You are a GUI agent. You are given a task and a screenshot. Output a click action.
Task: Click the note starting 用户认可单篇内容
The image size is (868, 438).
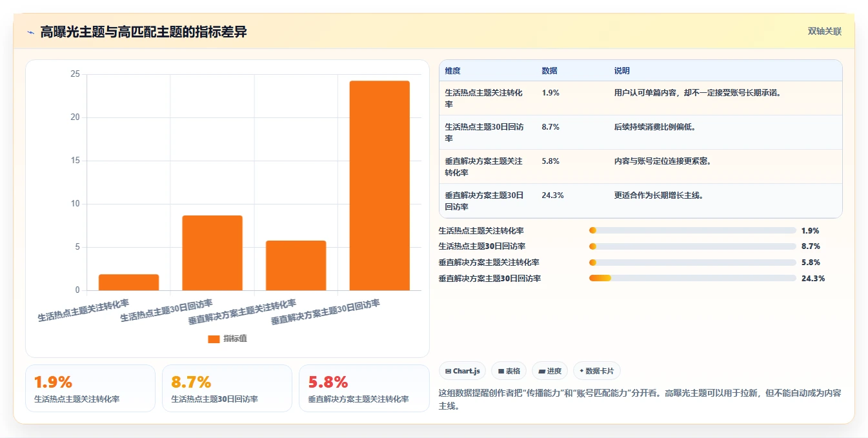click(x=698, y=93)
